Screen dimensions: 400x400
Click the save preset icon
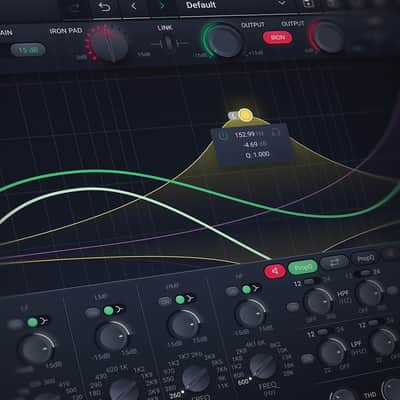[x=308, y=4]
